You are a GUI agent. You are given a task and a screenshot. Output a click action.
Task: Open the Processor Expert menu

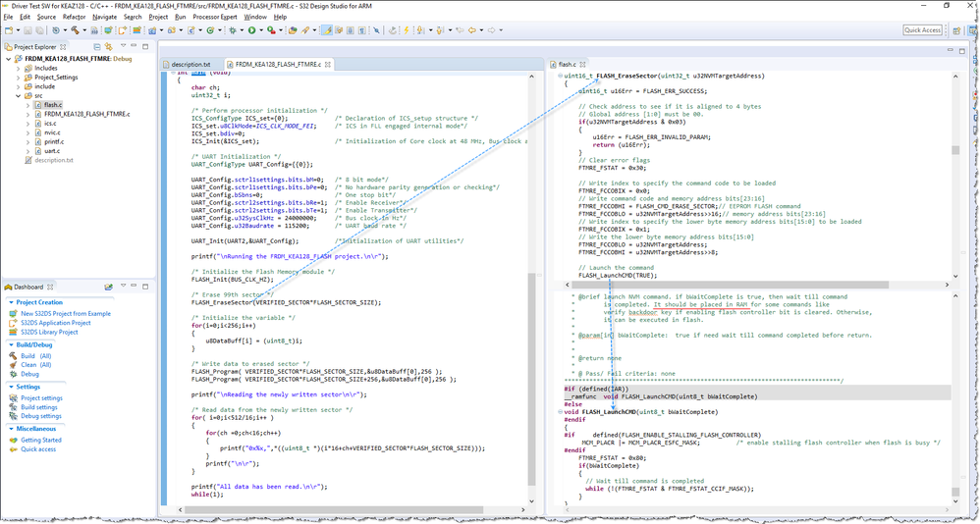213,17
